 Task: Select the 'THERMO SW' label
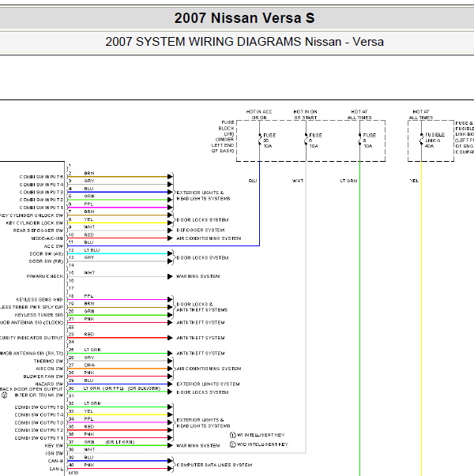click(x=48, y=362)
